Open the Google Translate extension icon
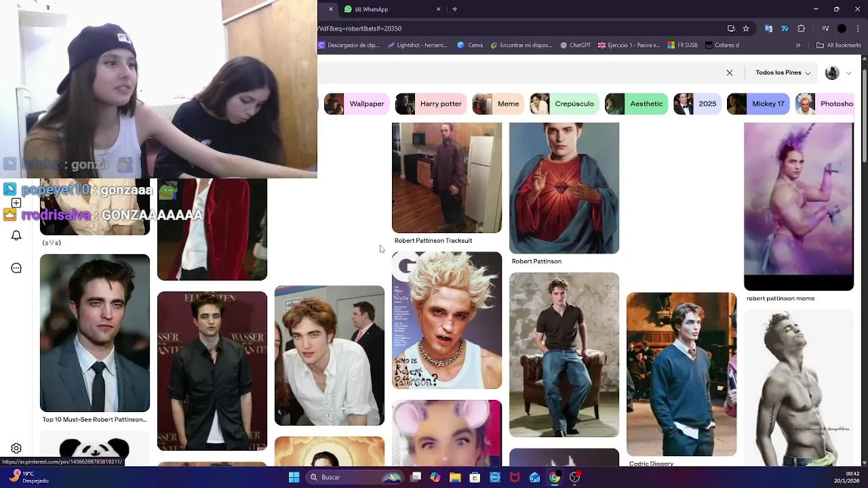The width and height of the screenshot is (868, 488). pos(768,28)
